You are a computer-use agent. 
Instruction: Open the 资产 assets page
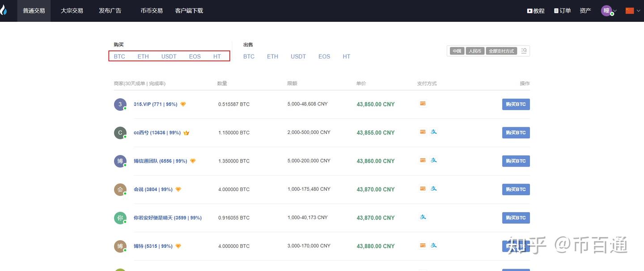click(585, 11)
